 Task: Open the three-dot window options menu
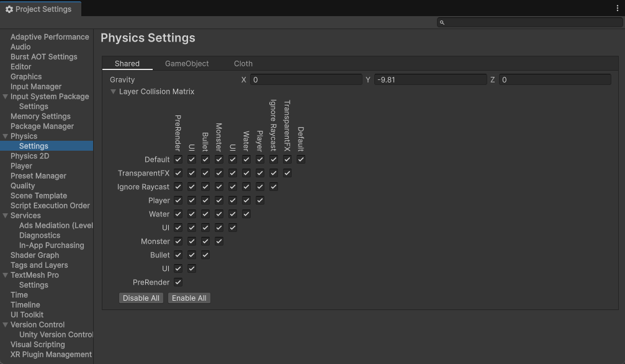coord(617,9)
